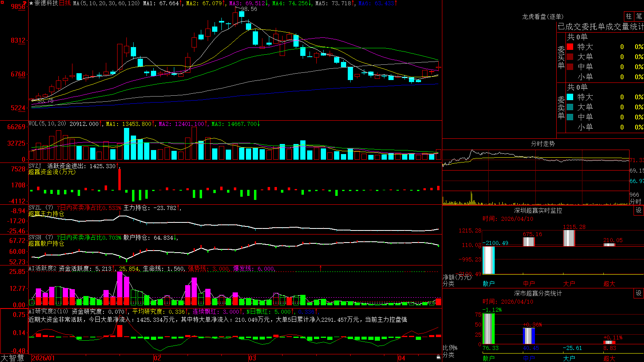Image resolution: width=644 pixels, height=362 pixels.
Task: Click 中户 label in 深圳超赢实时监控 chart
Action: (529, 284)
